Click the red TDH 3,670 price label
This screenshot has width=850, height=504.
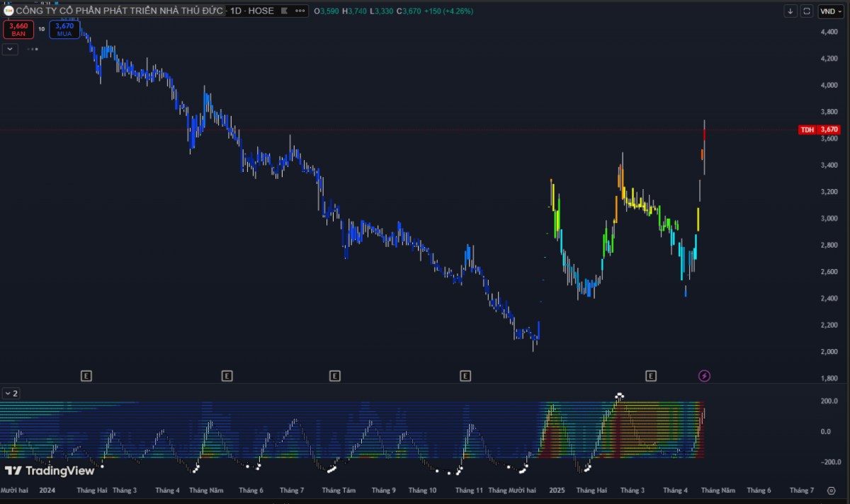819,130
